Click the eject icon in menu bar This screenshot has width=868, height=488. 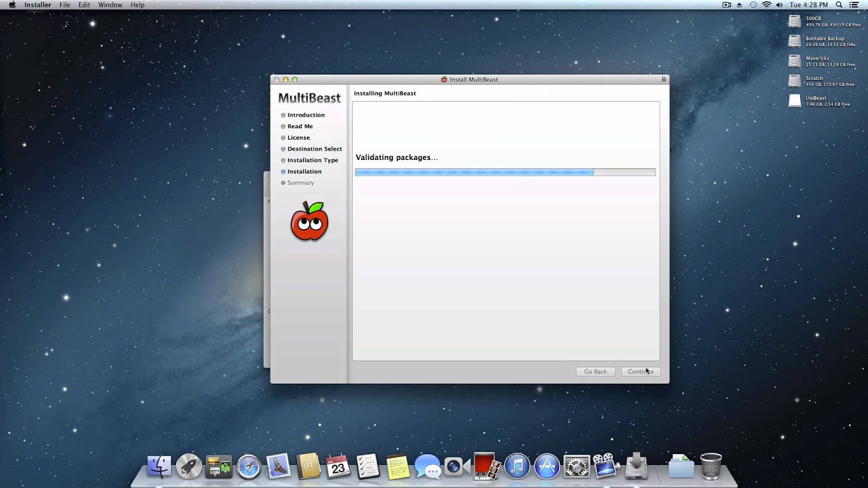tap(739, 5)
